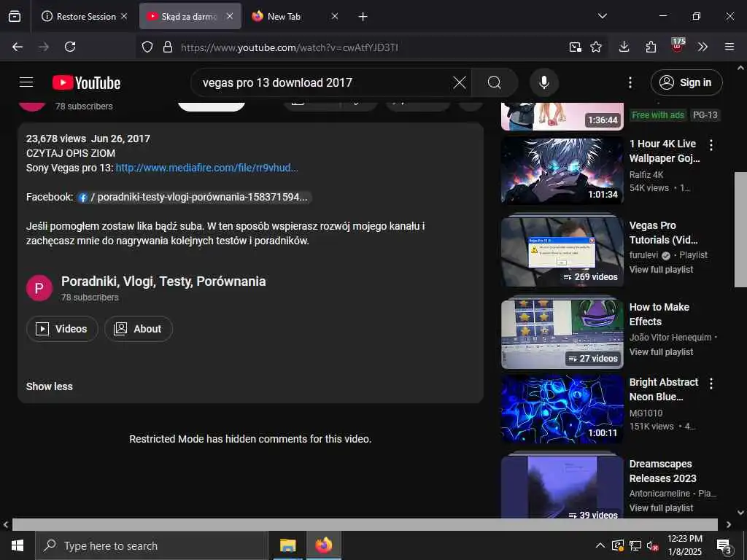
Task: Show more toolbar tools chevrons
Action: pos(703,47)
